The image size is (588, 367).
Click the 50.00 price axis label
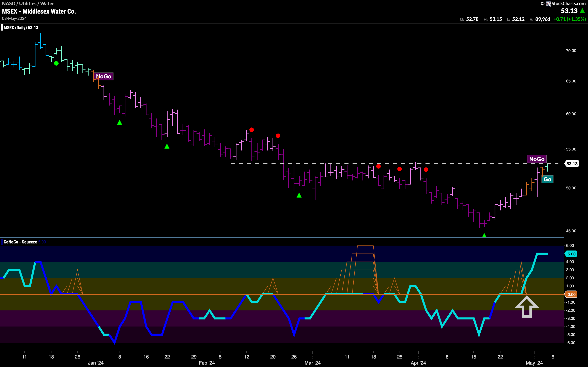[571, 188]
